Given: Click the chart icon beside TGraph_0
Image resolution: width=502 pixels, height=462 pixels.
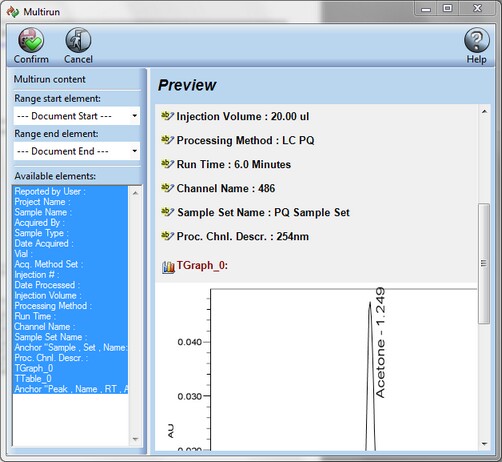Looking at the screenshot, I should pyautogui.click(x=168, y=267).
